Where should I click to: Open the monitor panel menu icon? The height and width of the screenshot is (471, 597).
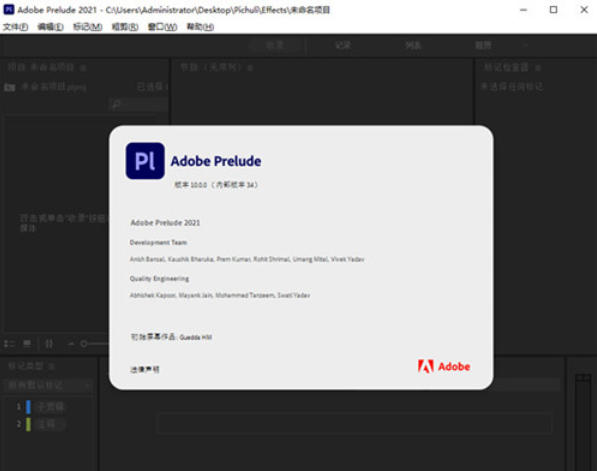click(x=250, y=68)
